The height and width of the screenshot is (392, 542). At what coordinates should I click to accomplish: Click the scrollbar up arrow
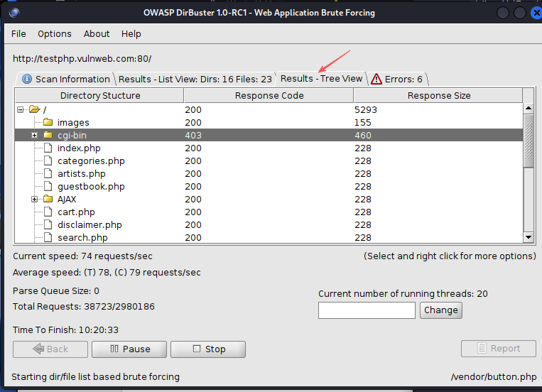coord(529,109)
